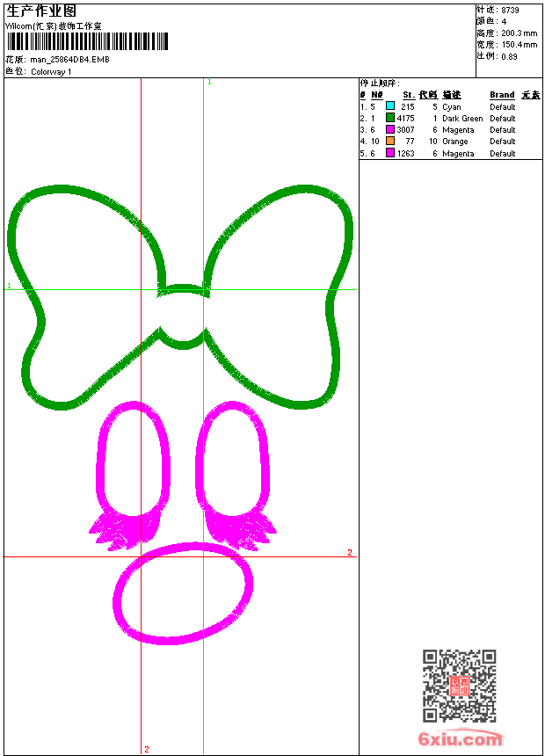Click stitch count 3007 in the table
Screen dimensions: 545x756
(405, 130)
